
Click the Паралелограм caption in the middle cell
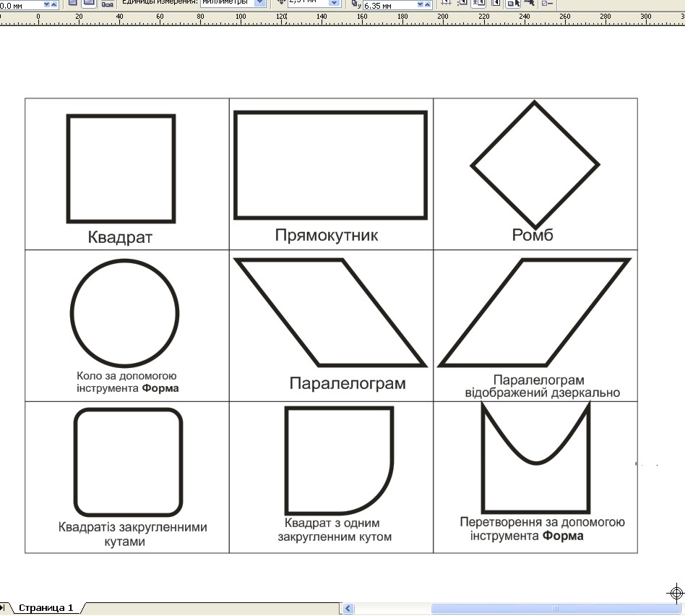click(348, 383)
